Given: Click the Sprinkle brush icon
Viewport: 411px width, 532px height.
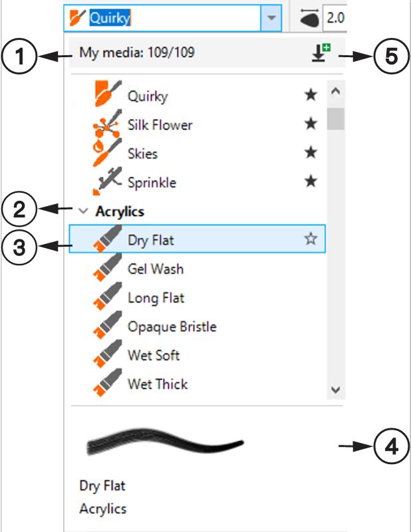Looking at the screenshot, I should click(x=107, y=181).
